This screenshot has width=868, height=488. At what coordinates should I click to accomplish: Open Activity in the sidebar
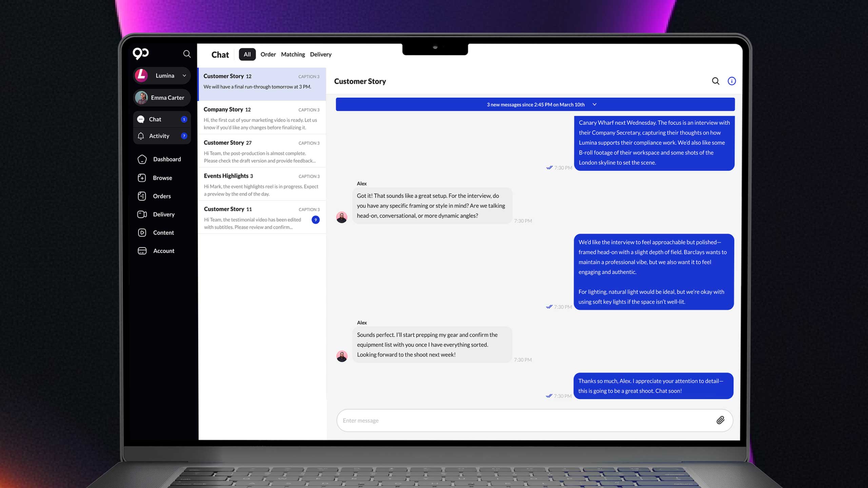tap(162, 136)
